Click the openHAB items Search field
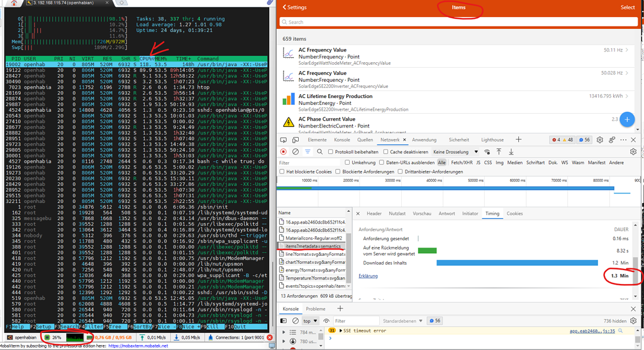 458,22
